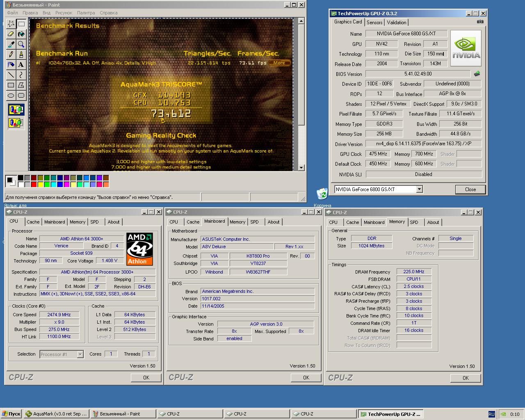Image resolution: width=525 pixels, height=420 pixels.
Task: Select the Ellipse shape tool
Action: click(x=11, y=96)
